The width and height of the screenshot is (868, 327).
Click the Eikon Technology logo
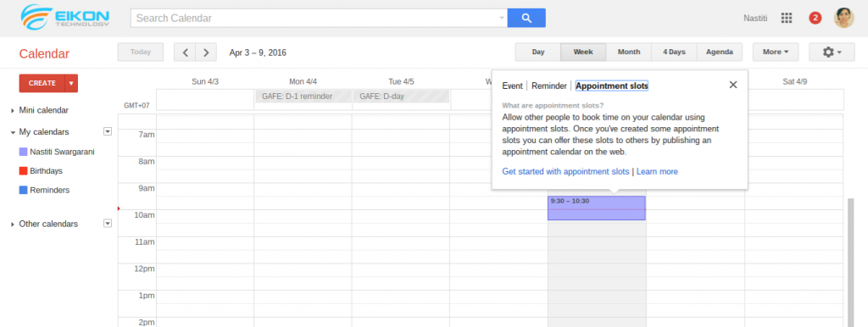[64, 17]
